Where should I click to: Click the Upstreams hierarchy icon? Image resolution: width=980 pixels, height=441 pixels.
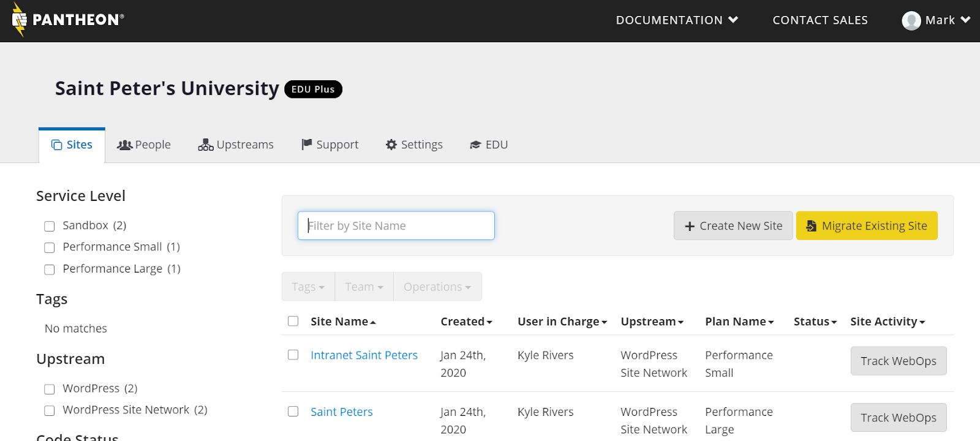206,145
